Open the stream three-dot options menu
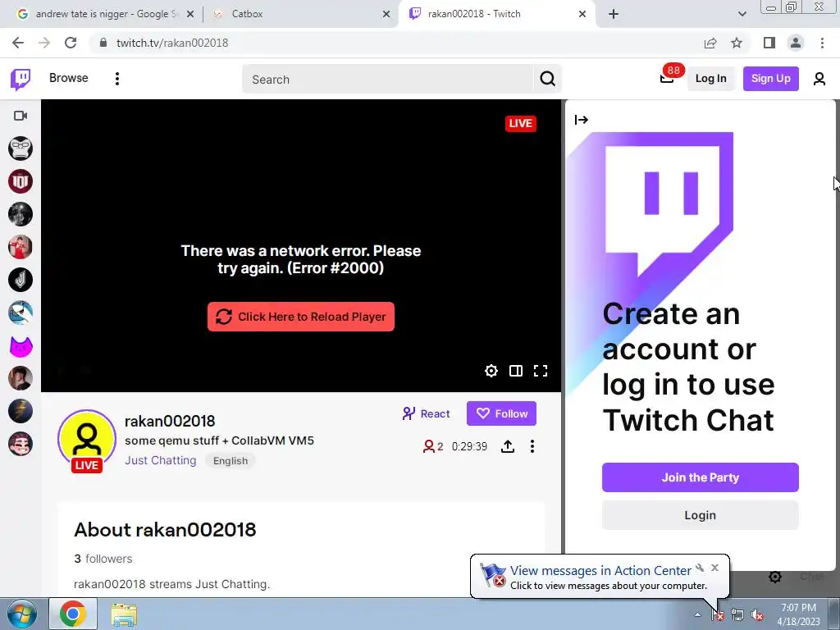This screenshot has width=840, height=630. (x=532, y=446)
